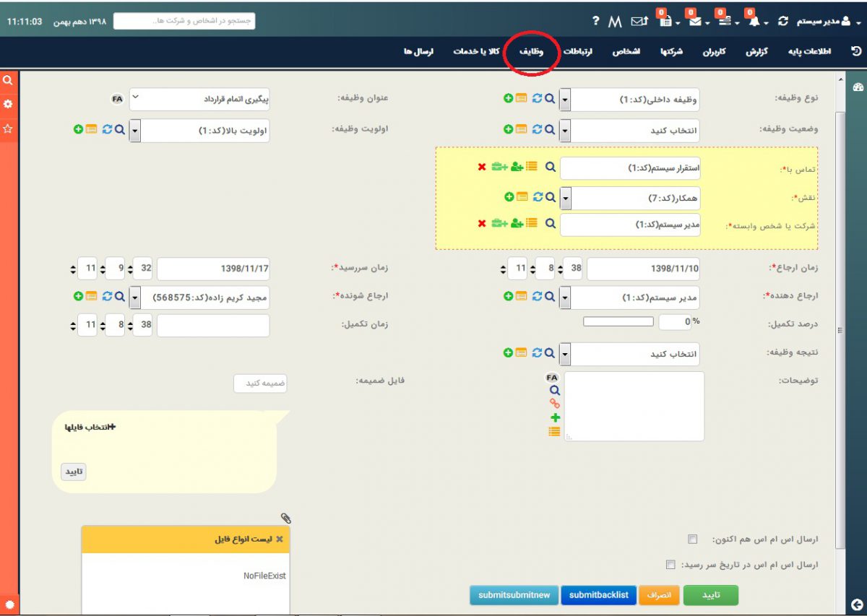
Task: Click the orange انصراف cancel button
Action: coord(658,595)
